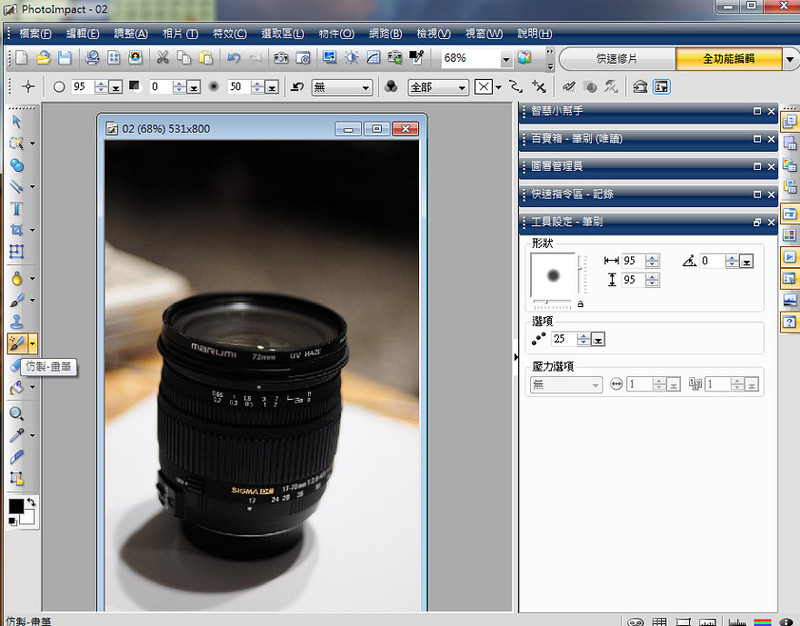Screen dimensions: 800x626
Task: Select the Eyedropper tool
Action: (x=16, y=435)
